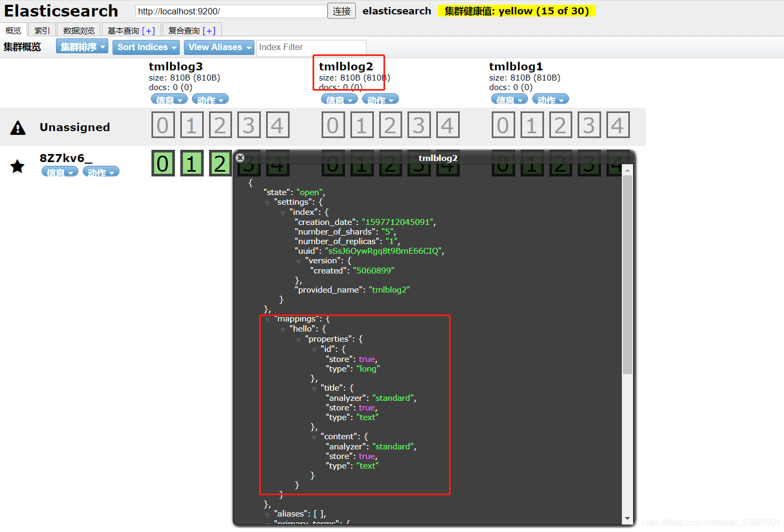The image size is (784, 532).
Task: Collapse the "id" JSON node
Action: (314, 350)
